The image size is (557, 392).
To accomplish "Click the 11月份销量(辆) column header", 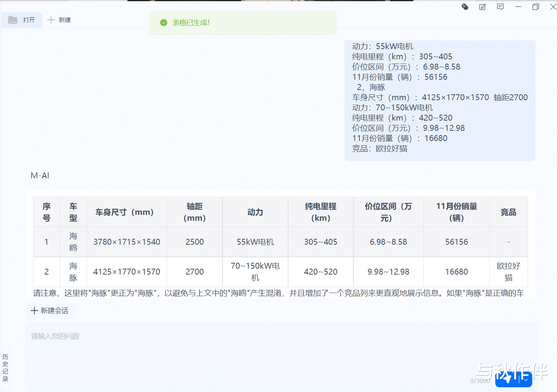I will pos(456,212).
